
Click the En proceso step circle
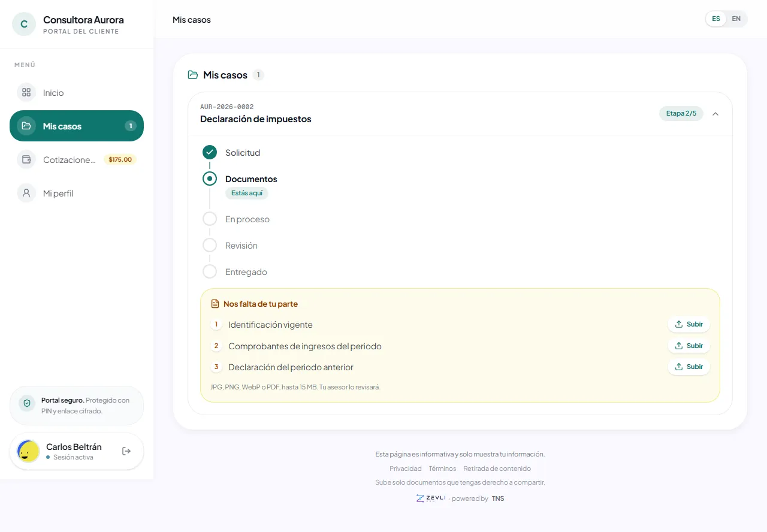click(210, 219)
